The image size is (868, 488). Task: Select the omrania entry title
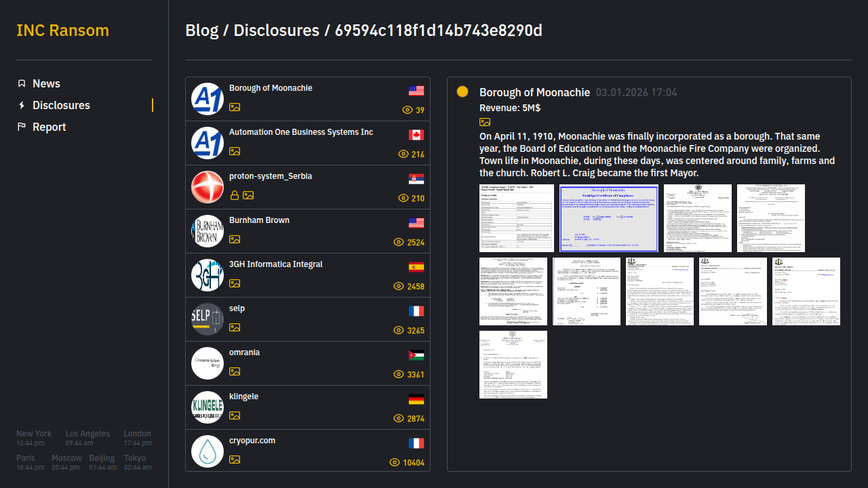coord(244,352)
